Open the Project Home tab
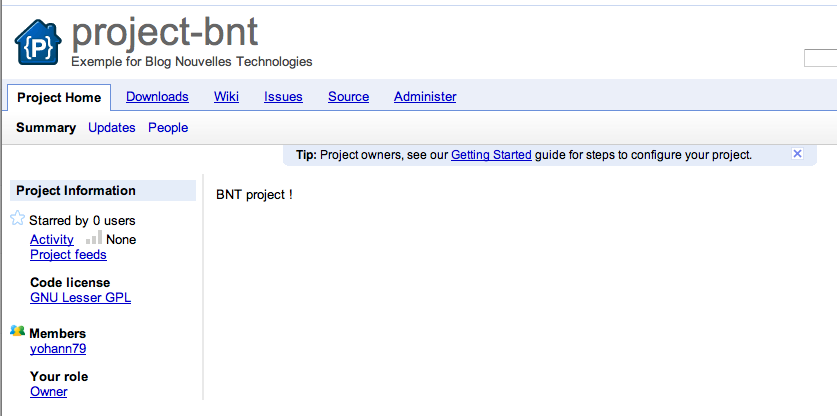This screenshot has width=837, height=416. pos(59,97)
